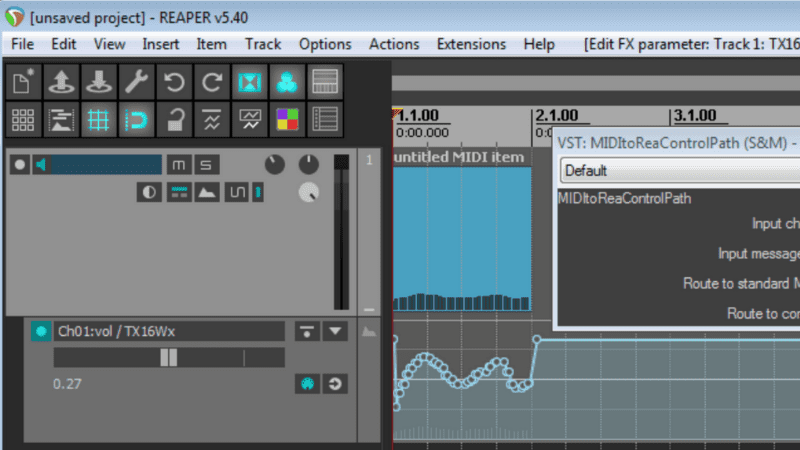The height and width of the screenshot is (450, 800).
Task: Toggle track FX bypass strip
Action: tap(258, 192)
